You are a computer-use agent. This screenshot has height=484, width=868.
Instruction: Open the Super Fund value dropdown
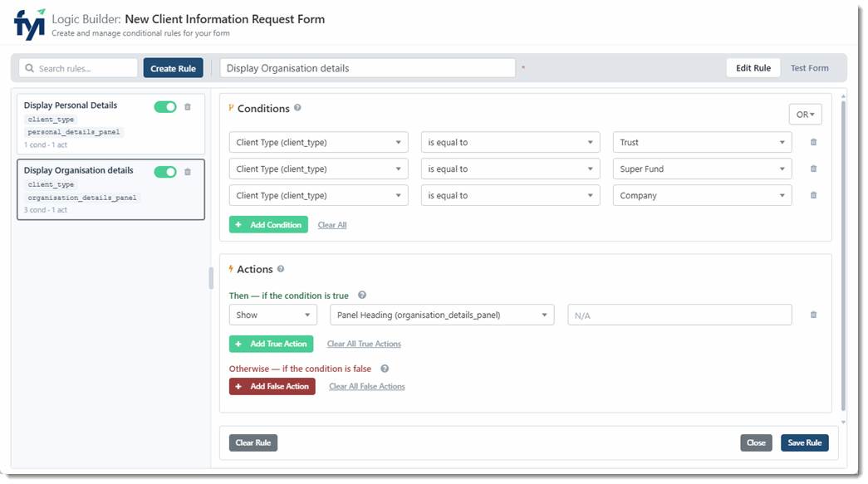[x=702, y=169]
